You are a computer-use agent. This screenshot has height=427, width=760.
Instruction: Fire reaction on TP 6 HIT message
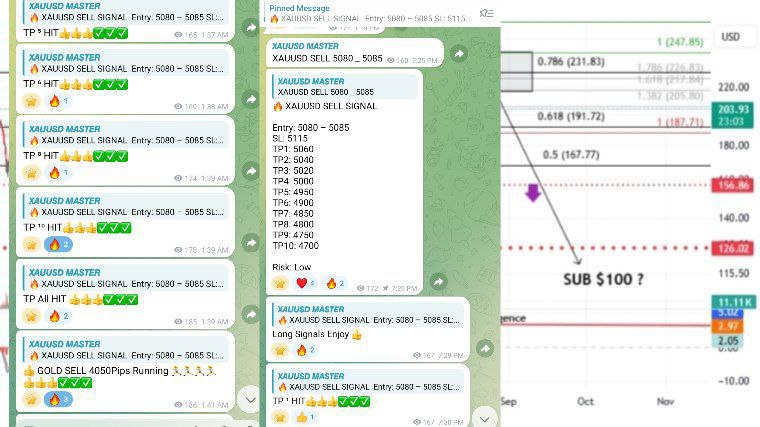tap(58, 101)
